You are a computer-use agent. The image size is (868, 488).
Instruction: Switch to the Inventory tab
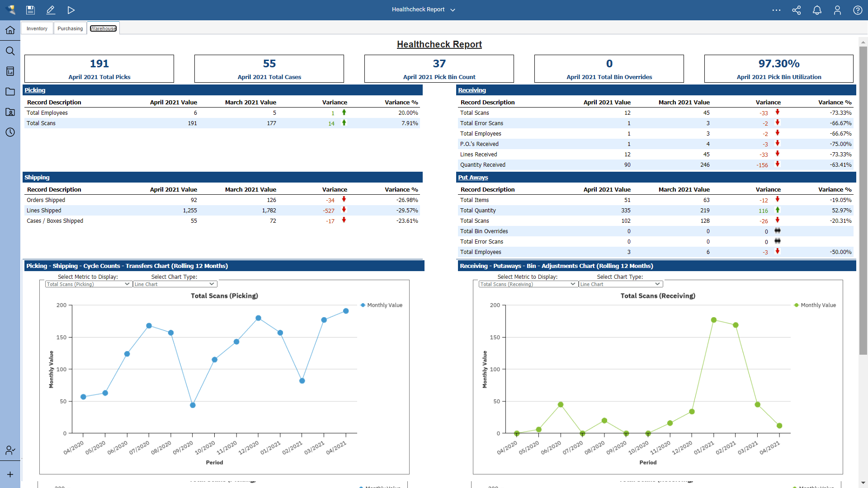click(37, 28)
